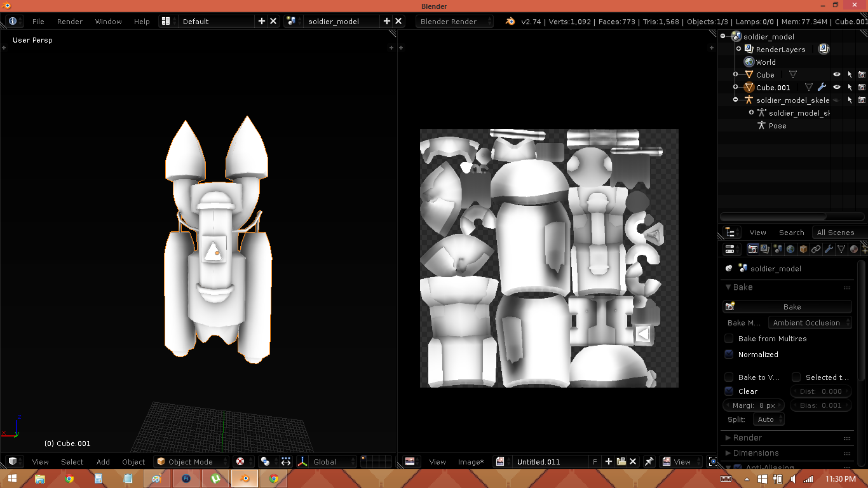Open uTorrent from the taskbar
Image resolution: width=868 pixels, height=488 pixels.
[215, 478]
